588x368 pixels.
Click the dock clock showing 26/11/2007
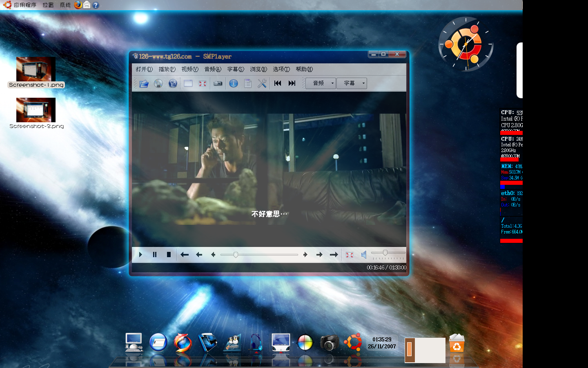(x=382, y=343)
